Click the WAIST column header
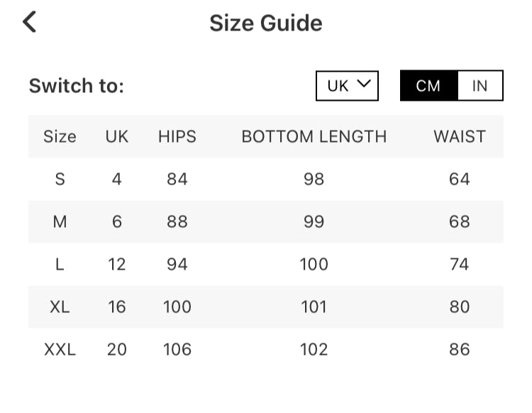Viewport: 532px width, 413px height. tap(460, 136)
